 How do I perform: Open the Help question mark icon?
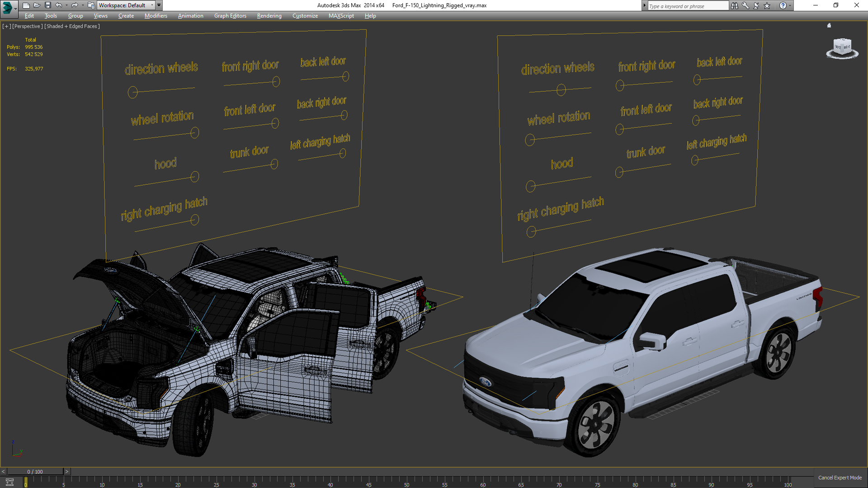click(x=783, y=5)
